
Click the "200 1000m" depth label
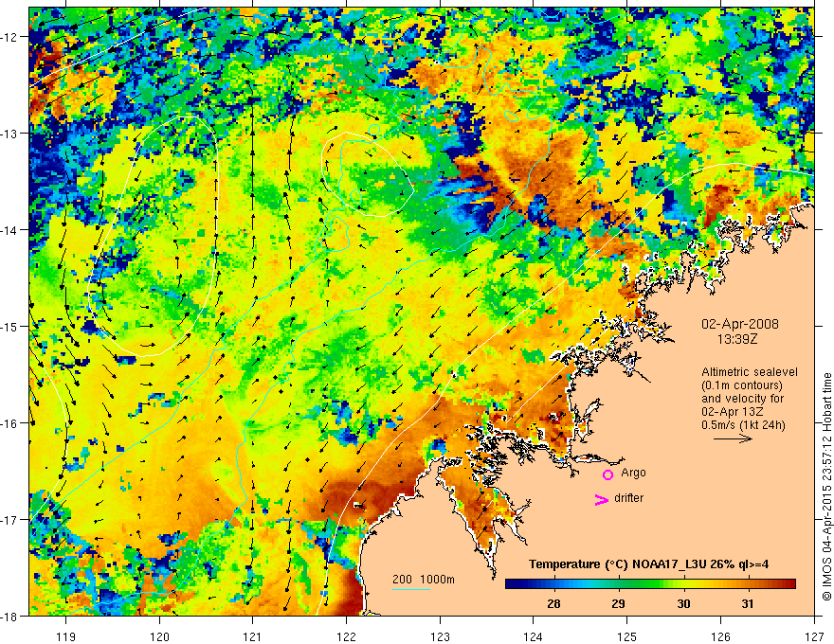tap(424, 580)
